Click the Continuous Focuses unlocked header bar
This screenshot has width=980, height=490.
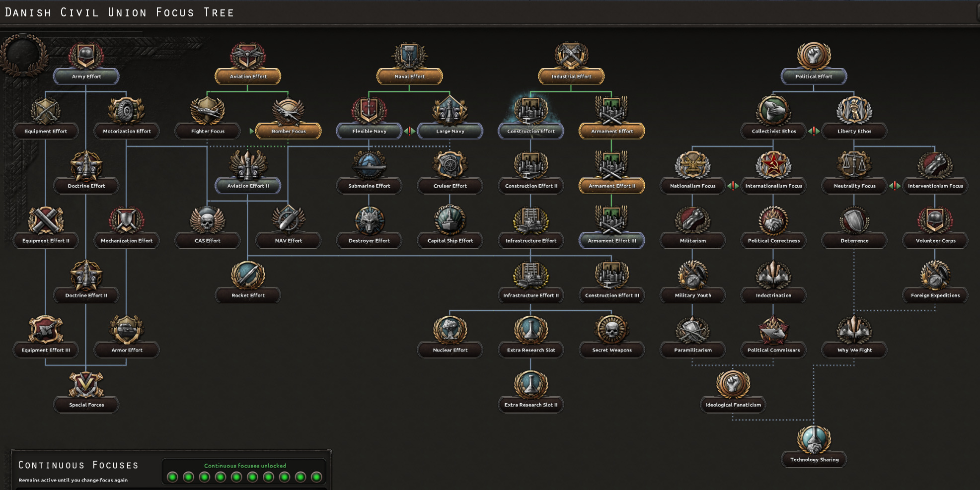244,466
